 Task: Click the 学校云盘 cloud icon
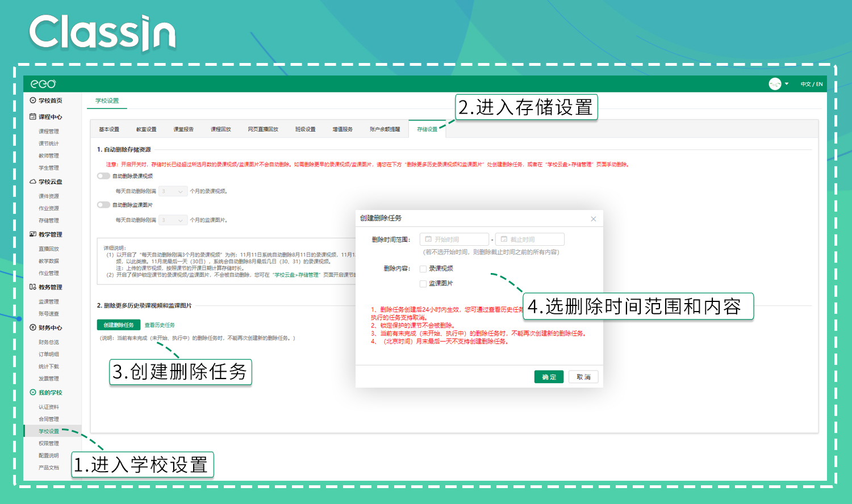33,182
